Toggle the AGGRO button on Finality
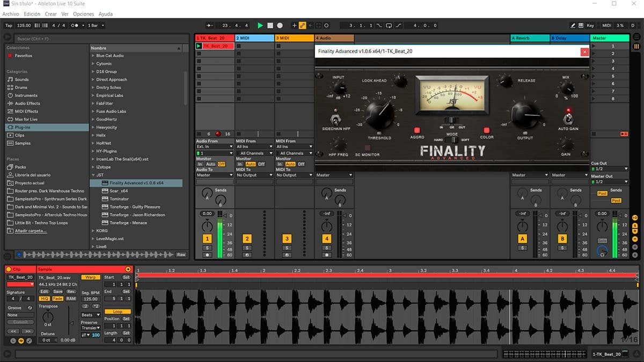Image resolution: width=644 pixels, height=362 pixels. point(417,130)
